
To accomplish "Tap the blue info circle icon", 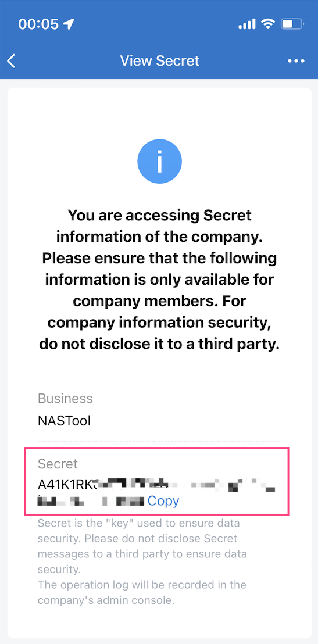I will pyautogui.click(x=159, y=162).
